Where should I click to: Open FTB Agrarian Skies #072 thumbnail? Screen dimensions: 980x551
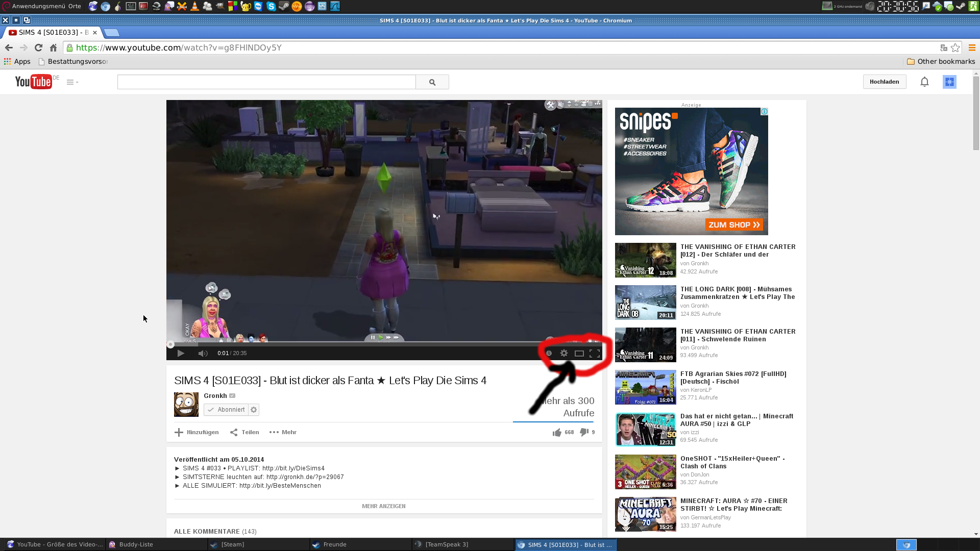[646, 387]
